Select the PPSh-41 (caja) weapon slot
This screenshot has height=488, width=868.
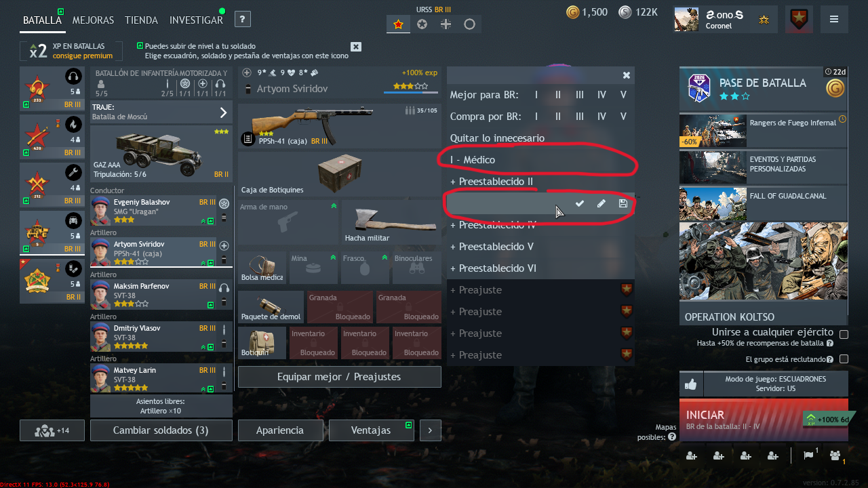339,125
